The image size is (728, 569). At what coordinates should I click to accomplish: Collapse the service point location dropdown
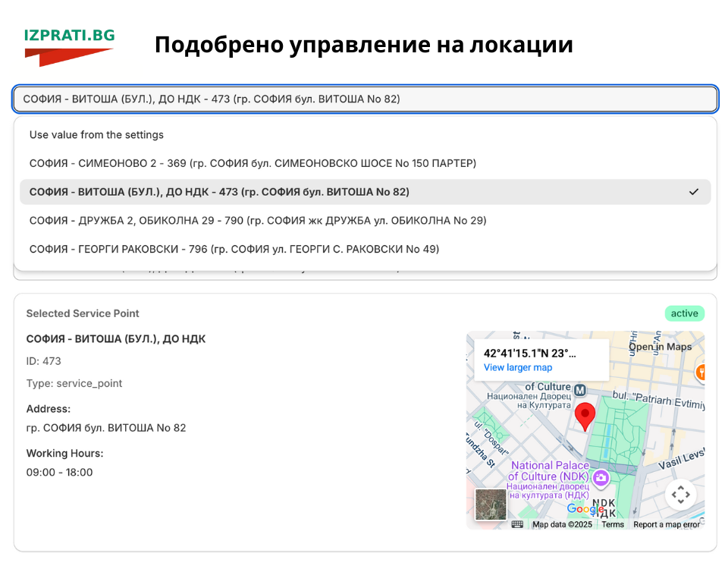click(365, 99)
